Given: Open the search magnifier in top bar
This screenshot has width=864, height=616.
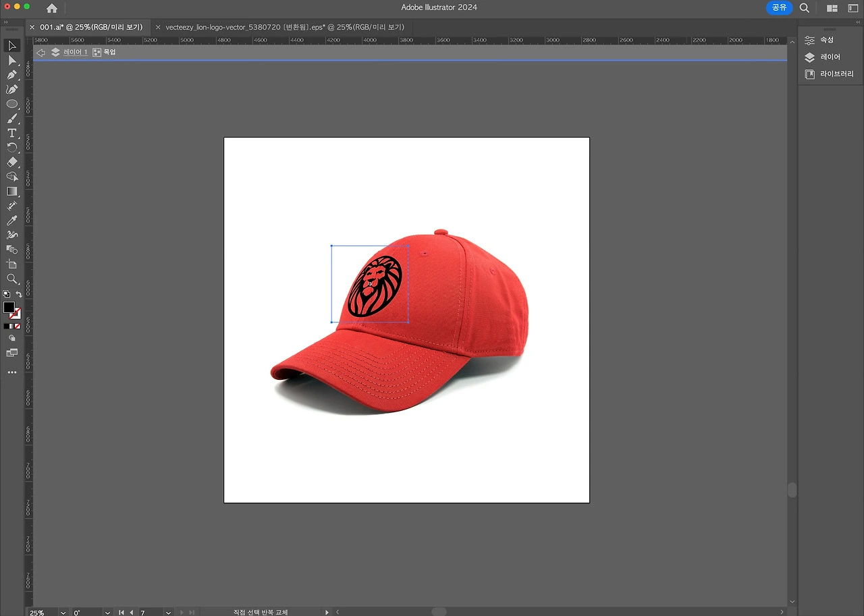Looking at the screenshot, I should point(805,8).
